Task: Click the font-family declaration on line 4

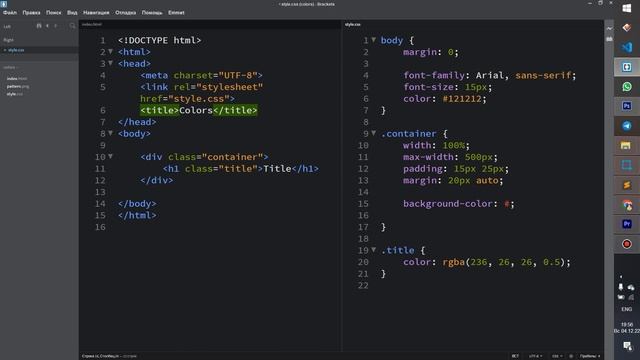Action: (489, 75)
